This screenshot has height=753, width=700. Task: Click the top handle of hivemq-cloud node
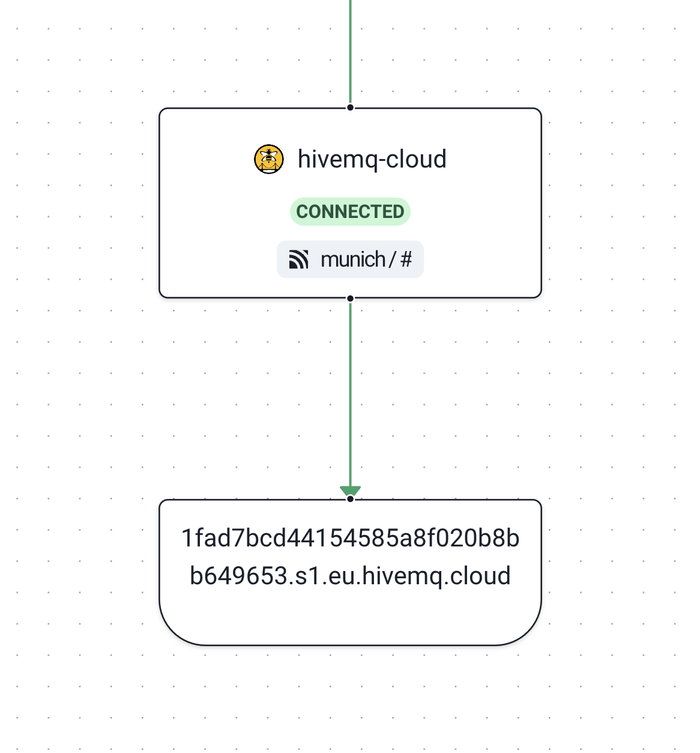coord(351,107)
